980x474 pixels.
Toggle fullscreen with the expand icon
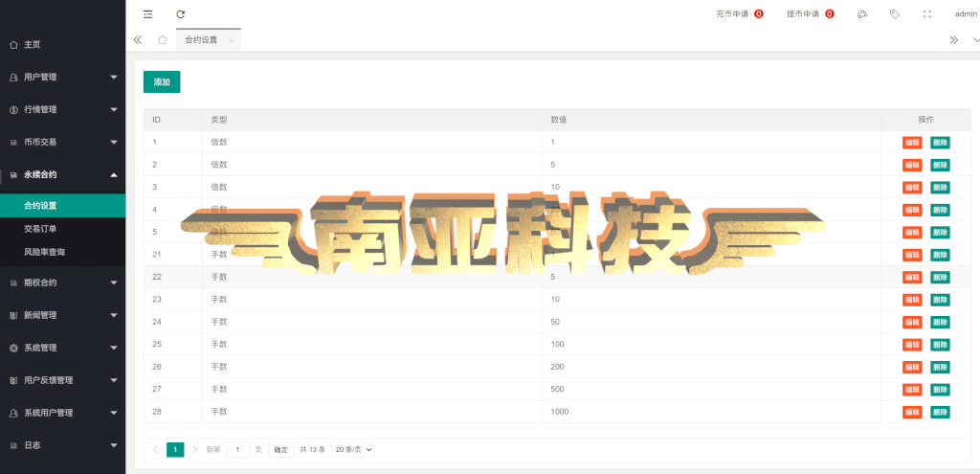coord(927,13)
